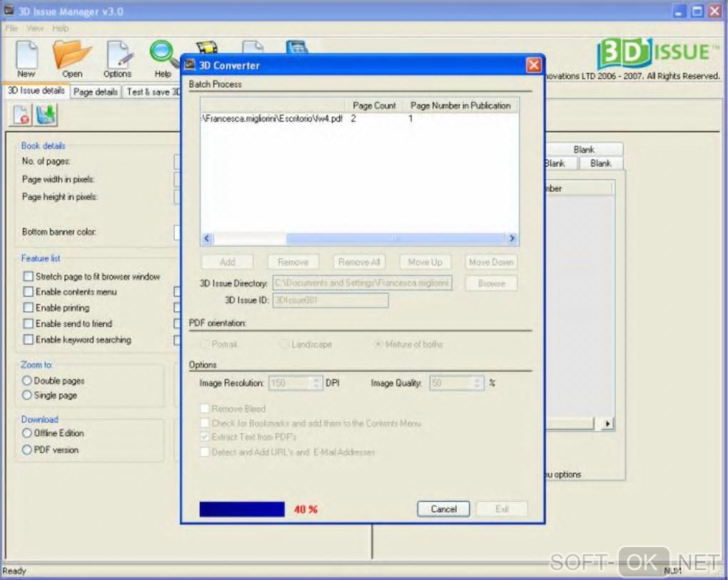
Task: Toggle Enable send to friend checkbox
Action: [x=29, y=324]
